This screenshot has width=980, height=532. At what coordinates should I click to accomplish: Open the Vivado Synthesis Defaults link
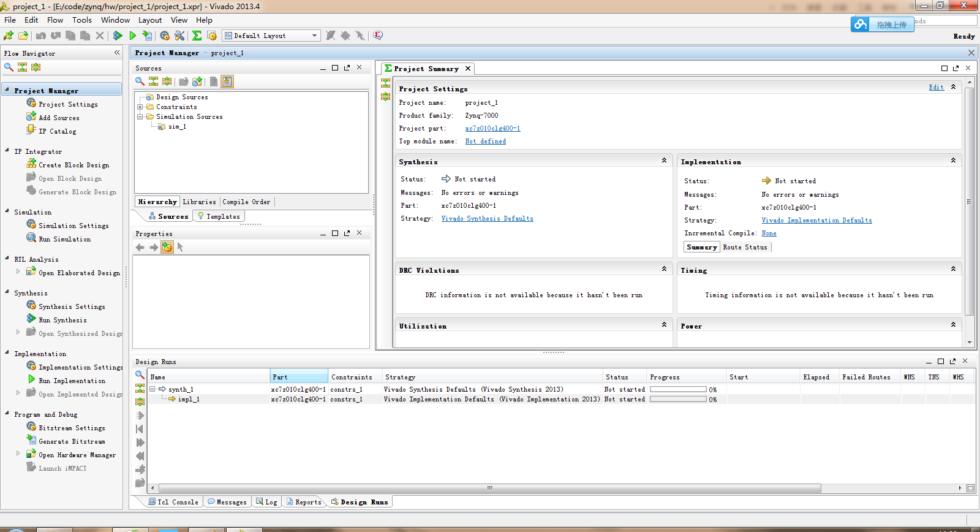pyautogui.click(x=487, y=218)
